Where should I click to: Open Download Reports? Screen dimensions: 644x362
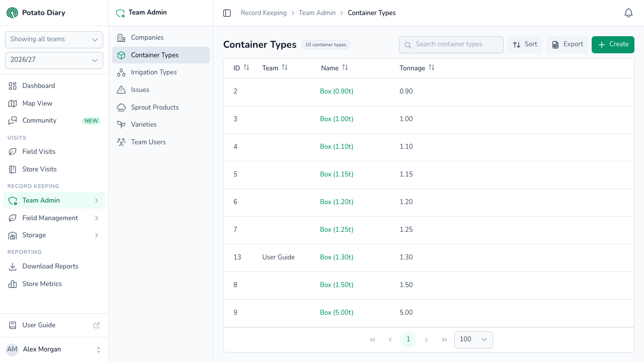tap(54, 266)
